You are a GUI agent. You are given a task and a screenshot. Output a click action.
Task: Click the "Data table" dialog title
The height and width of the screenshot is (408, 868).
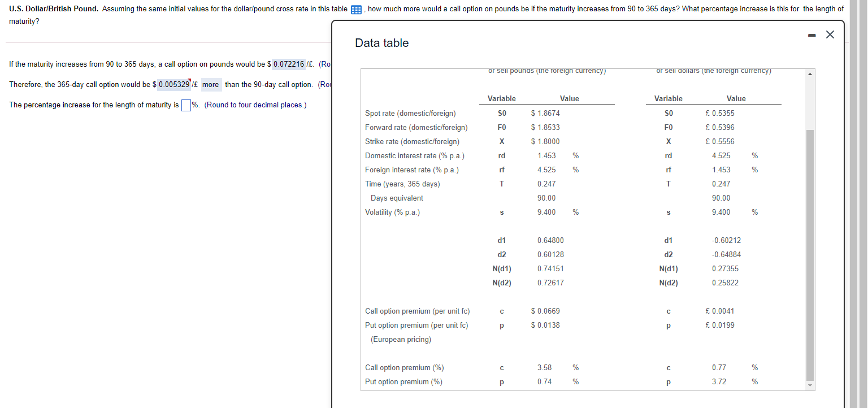382,43
